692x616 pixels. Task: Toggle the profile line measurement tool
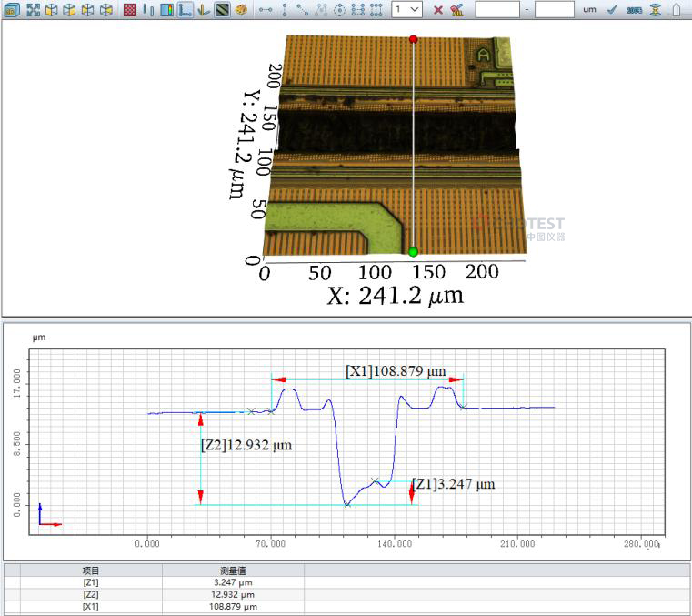pos(185,9)
